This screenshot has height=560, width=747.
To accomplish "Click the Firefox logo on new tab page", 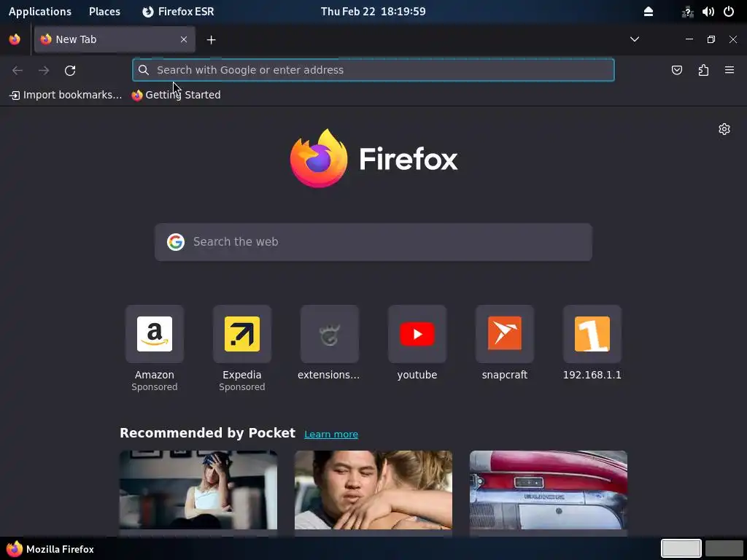I will pos(373,158).
